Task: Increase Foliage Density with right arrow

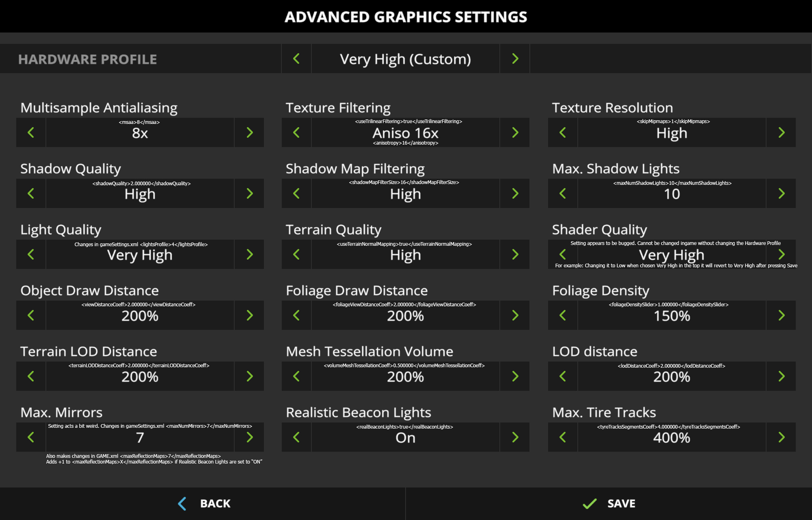Action: (781, 315)
